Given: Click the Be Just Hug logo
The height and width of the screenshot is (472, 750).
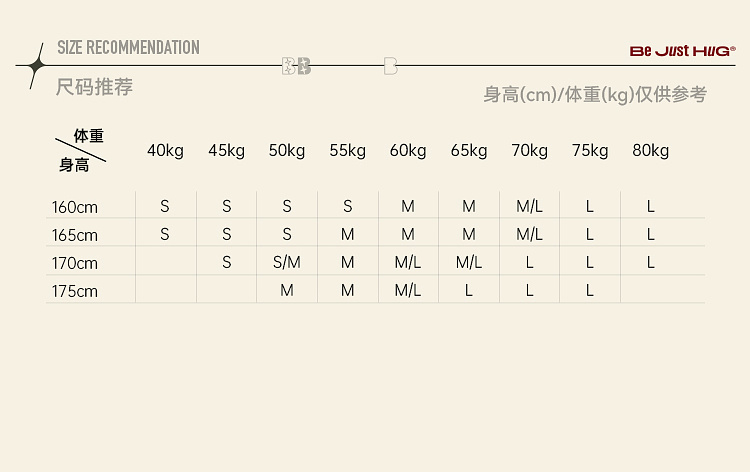Looking at the screenshot, I should 683,51.
